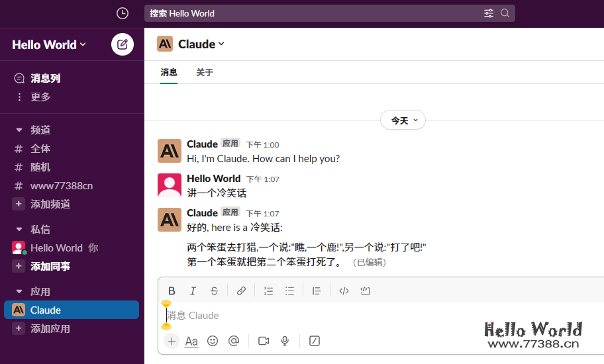Screen dimensions: 604x364
Task: Record a video clip
Action: (x=264, y=341)
